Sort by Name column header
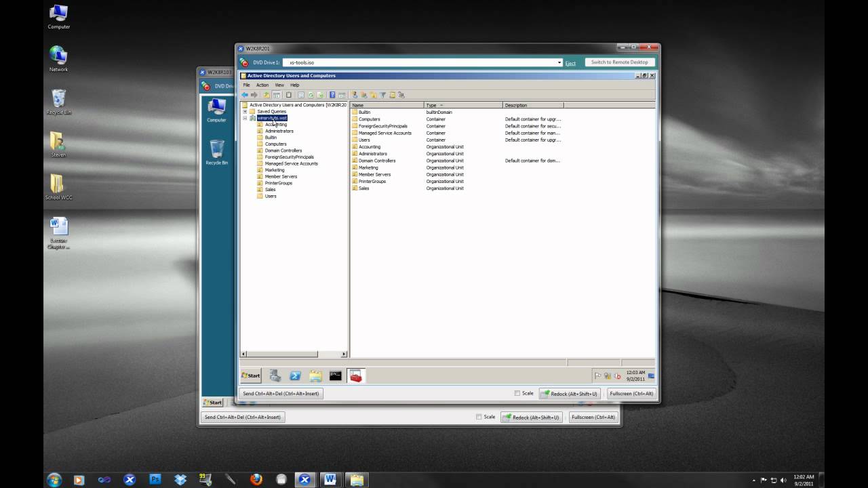 [x=387, y=105]
